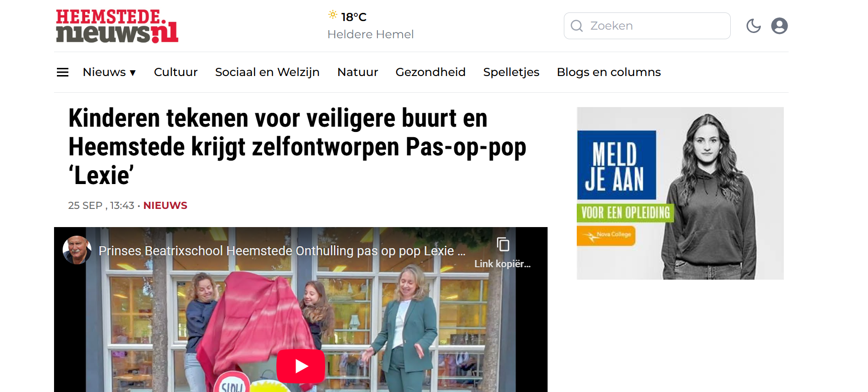Copy video link with copy icon
Viewport: 868px width, 392px height.
(x=503, y=245)
